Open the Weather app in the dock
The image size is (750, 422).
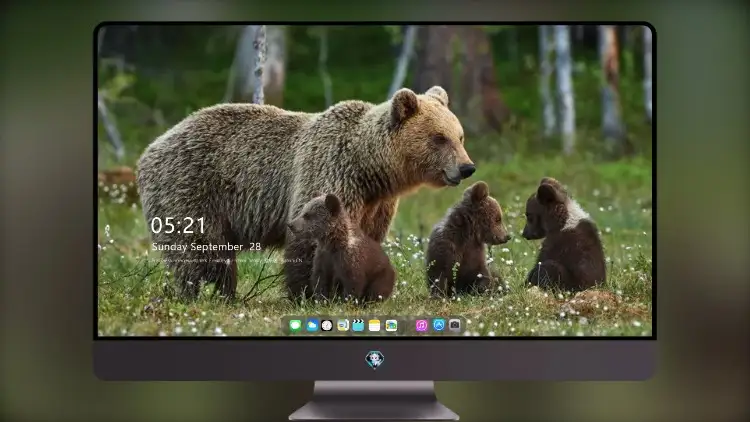(x=312, y=325)
